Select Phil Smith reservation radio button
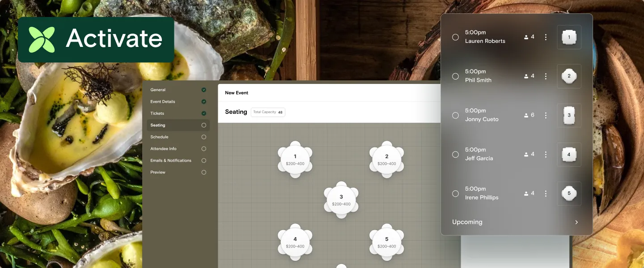The width and height of the screenshot is (644, 268). point(455,76)
